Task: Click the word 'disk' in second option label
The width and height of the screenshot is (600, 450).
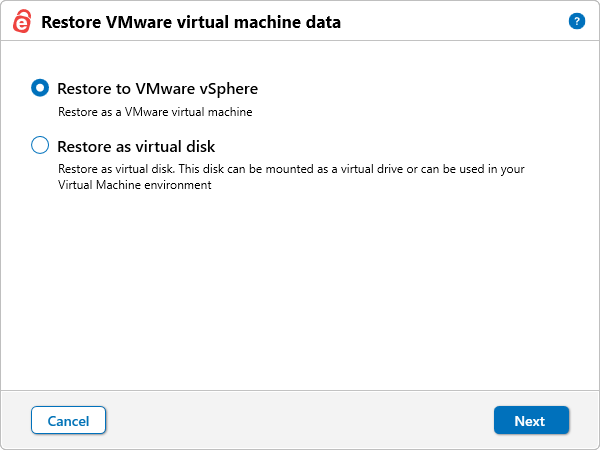Action: click(x=198, y=147)
